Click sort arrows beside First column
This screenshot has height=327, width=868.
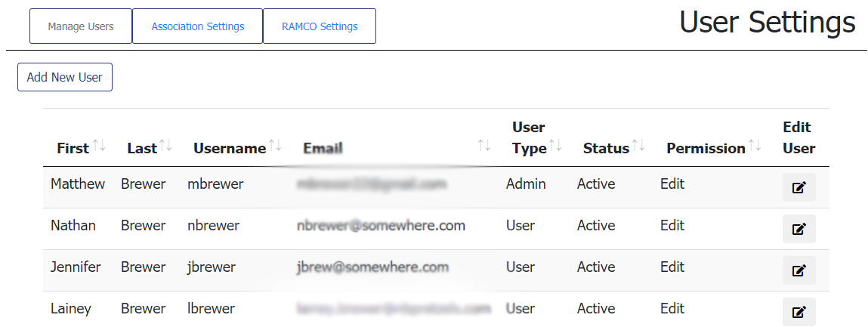(100, 146)
